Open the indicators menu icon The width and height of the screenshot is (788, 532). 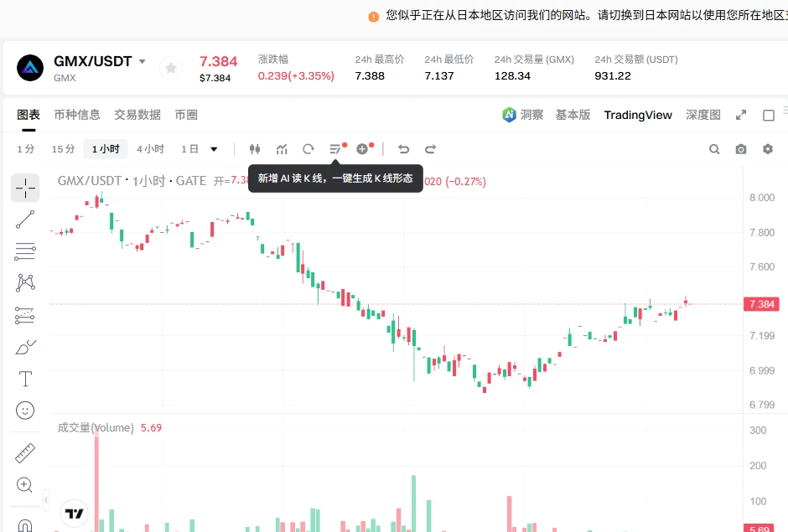[x=282, y=148]
